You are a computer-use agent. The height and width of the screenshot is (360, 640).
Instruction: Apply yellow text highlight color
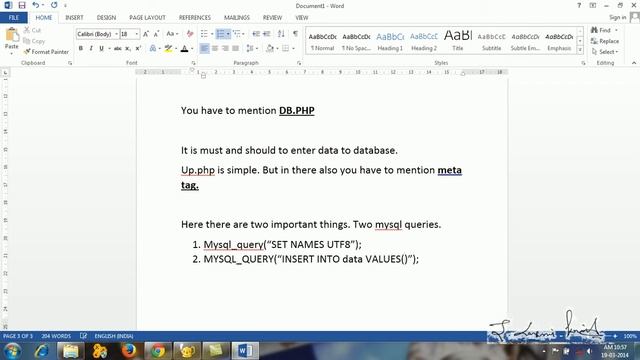(x=168, y=49)
